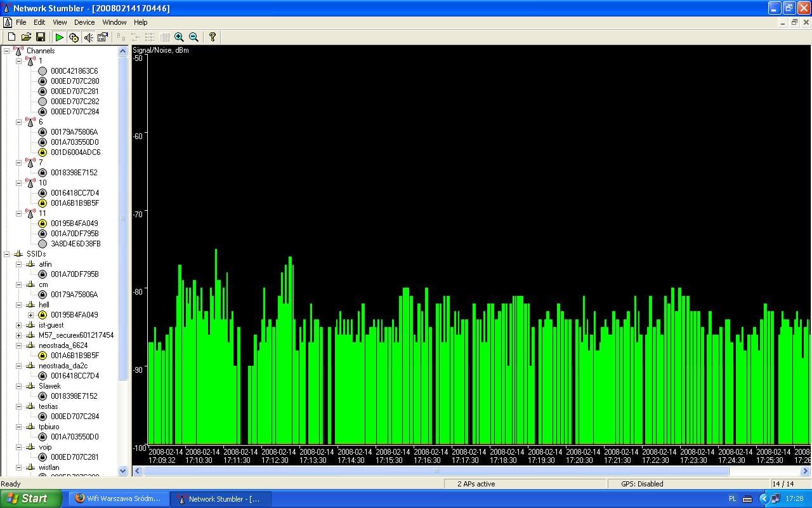Select access point 001D6004ADC6 under channel 6

point(75,152)
